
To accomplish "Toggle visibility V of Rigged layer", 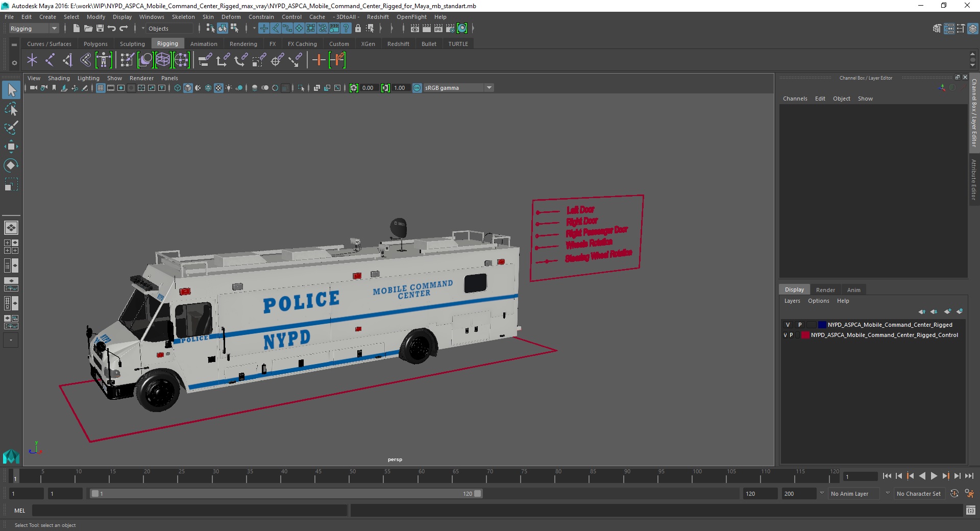I will 788,325.
